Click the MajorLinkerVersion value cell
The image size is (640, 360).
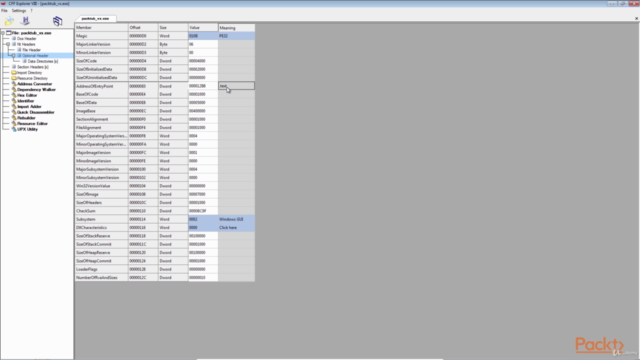coord(203,44)
